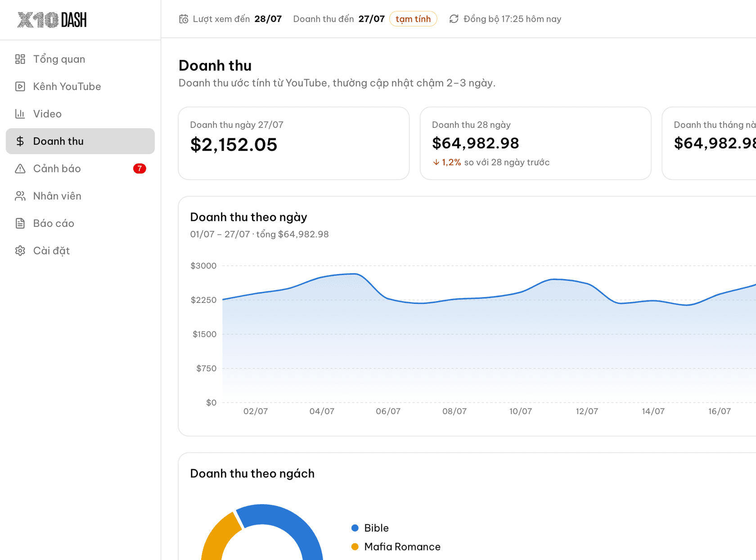Go to Cài đặt settings
756x560 pixels.
click(80, 251)
